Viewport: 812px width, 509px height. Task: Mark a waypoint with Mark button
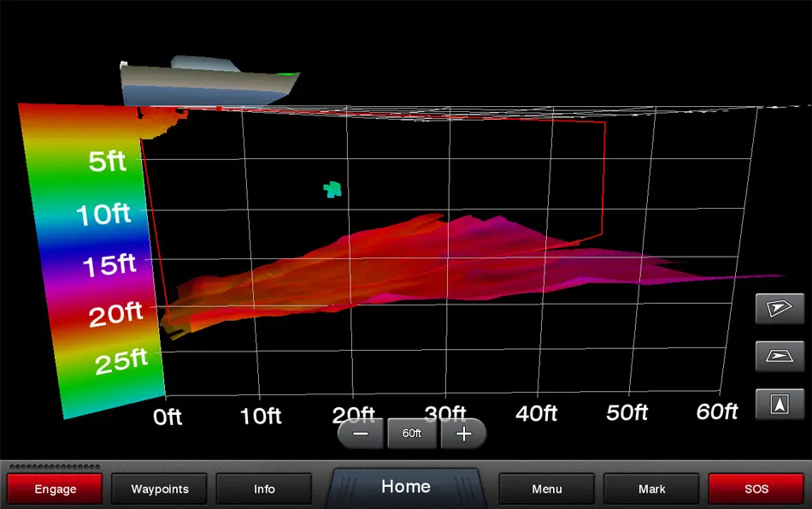[651, 488]
